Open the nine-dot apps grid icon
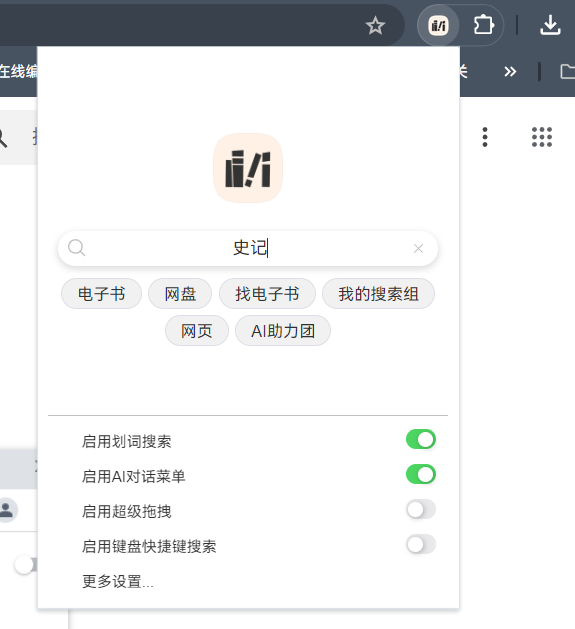The height and width of the screenshot is (629, 575). (x=542, y=137)
